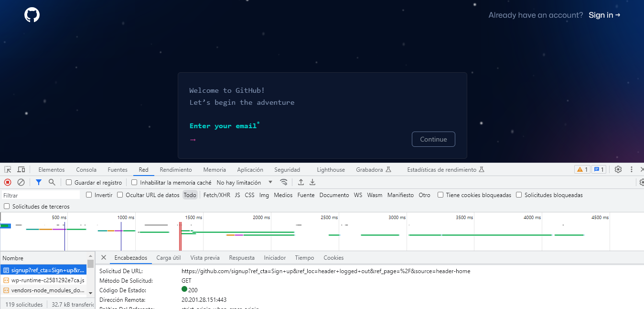Check Solicitudes de terceros
Viewport: 644px width, 309px height.
tap(7, 206)
